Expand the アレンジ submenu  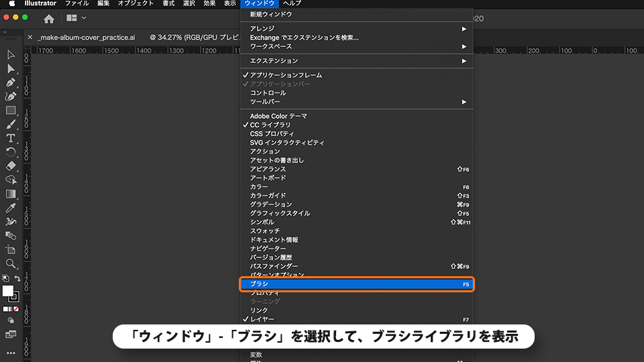[356, 29]
